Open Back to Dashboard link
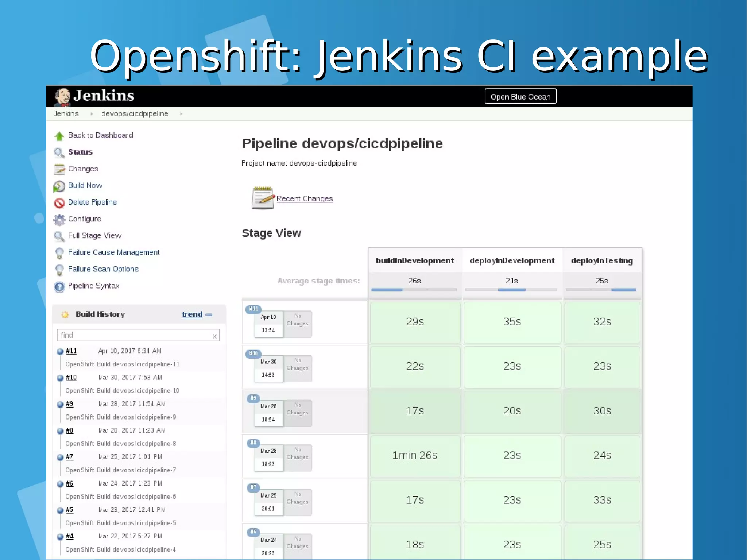 click(100, 135)
